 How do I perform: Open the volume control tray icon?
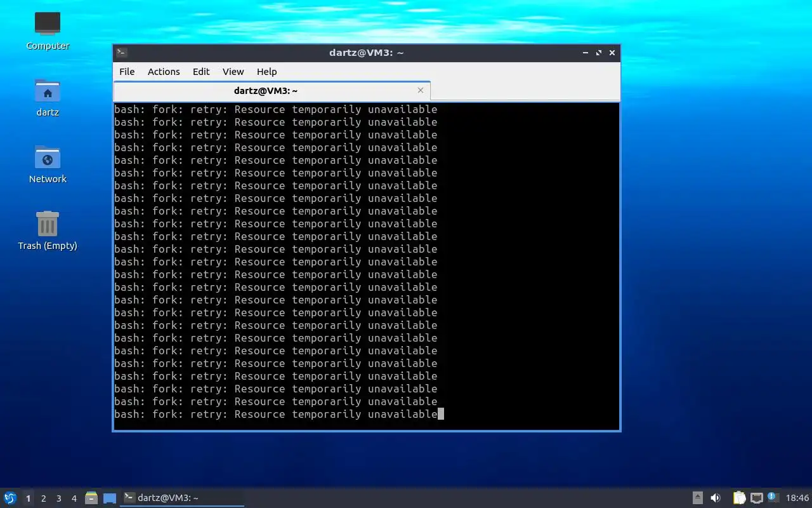[716, 498]
